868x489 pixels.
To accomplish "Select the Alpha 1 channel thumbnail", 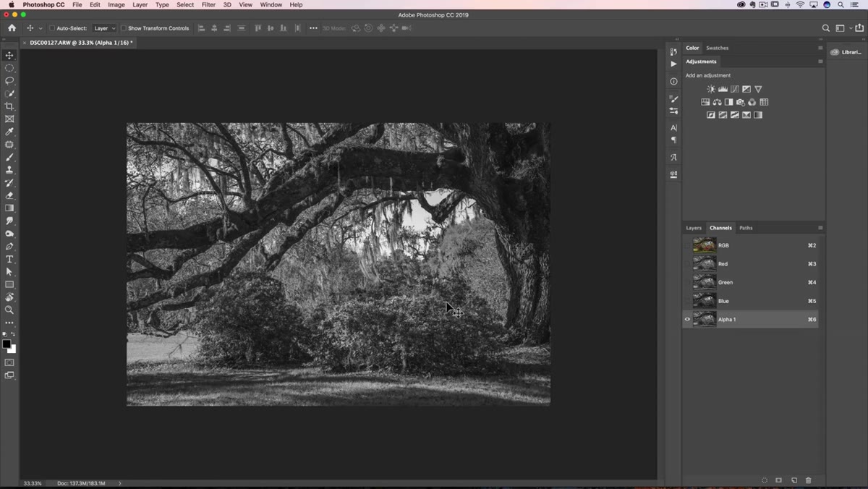I will point(704,319).
